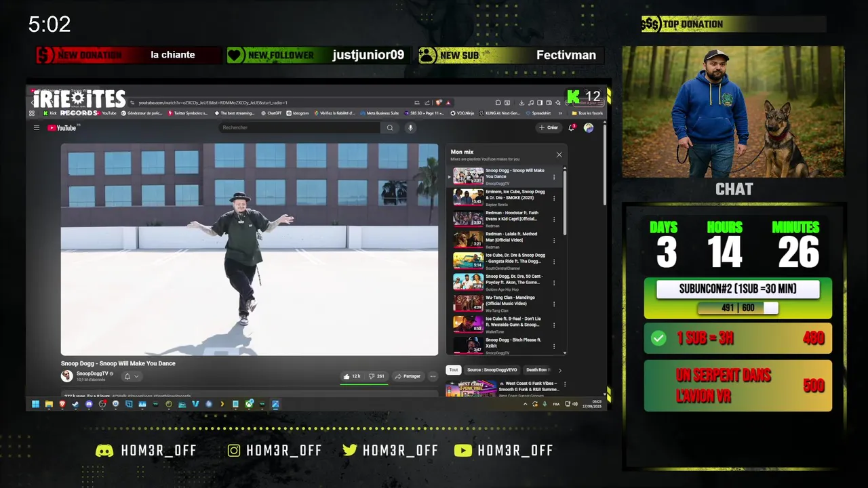
Task: Click the Partager share button
Action: 408,376
